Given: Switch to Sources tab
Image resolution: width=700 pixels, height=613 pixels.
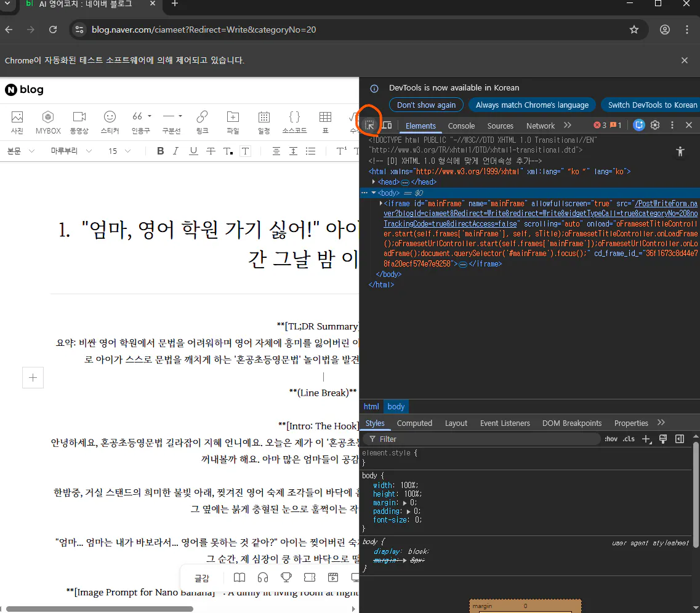Looking at the screenshot, I should 500,126.
